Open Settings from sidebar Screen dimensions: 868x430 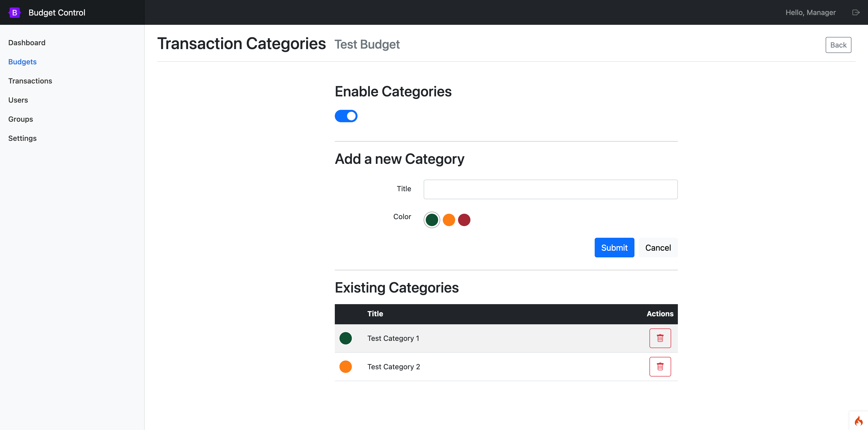click(22, 138)
